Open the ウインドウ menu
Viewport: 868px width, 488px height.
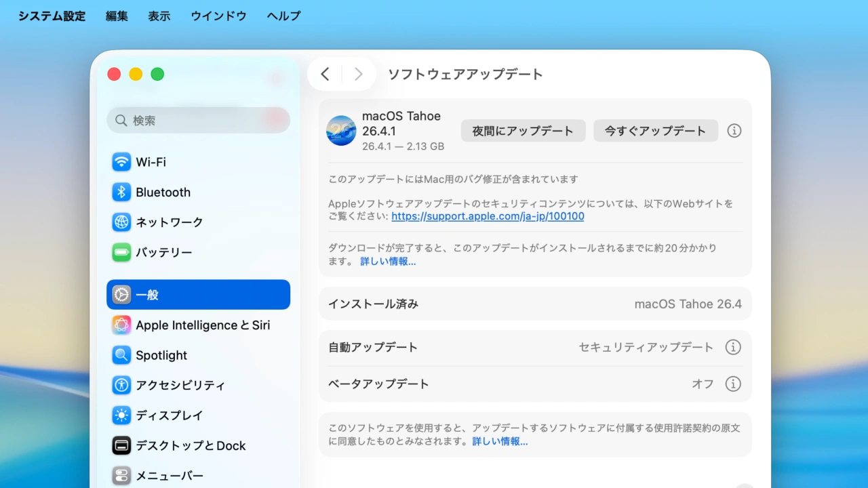click(218, 16)
